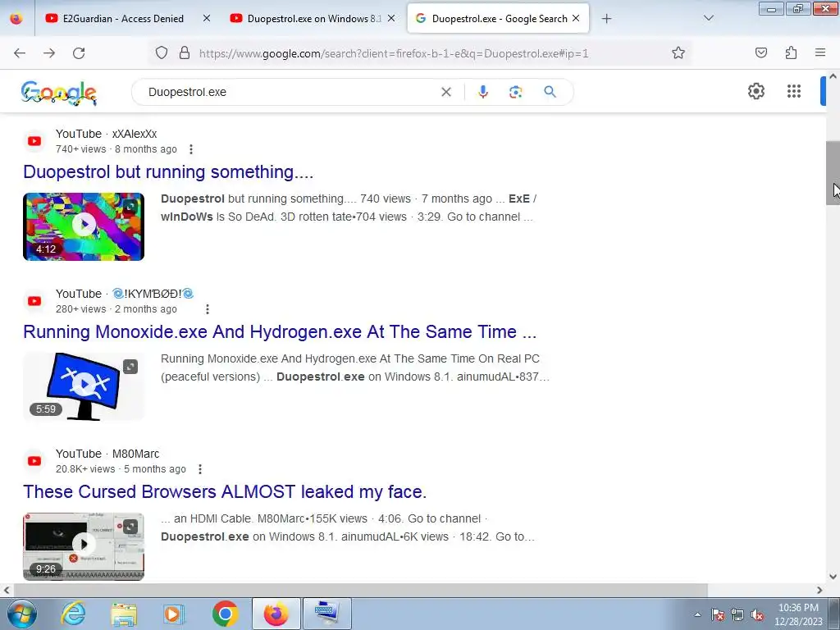The image size is (840, 630).
Task: Open 'Duopestrol but running something....' result
Action: 168,172
